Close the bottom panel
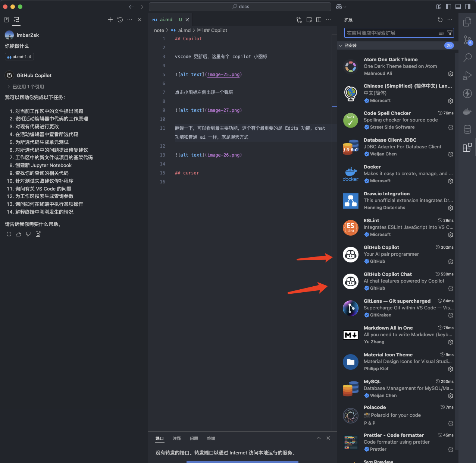Screen dimensions: 476x463 click(x=328, y=438)
